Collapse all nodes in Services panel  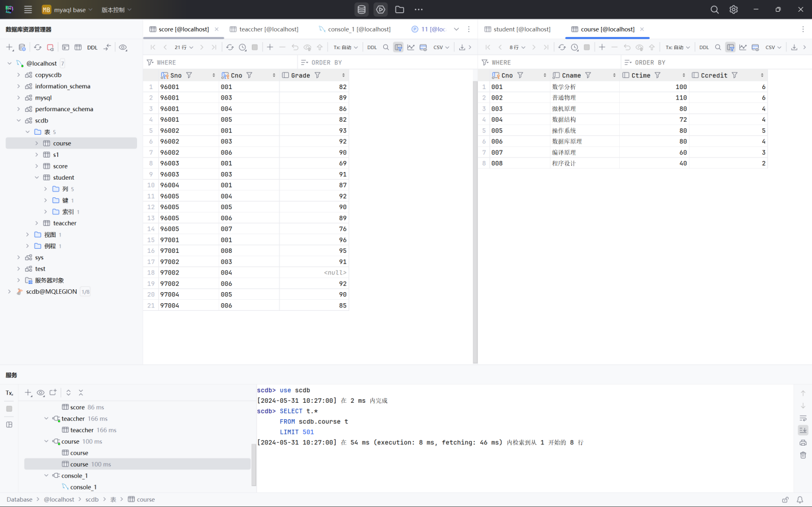[x=81, y=393]
